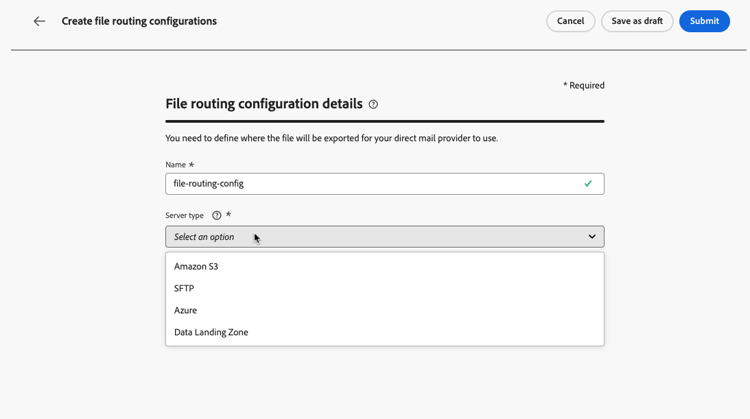This screenshot has width=750, height=419.
Task: Click the green checkmark in Name field
Action: 588,183
